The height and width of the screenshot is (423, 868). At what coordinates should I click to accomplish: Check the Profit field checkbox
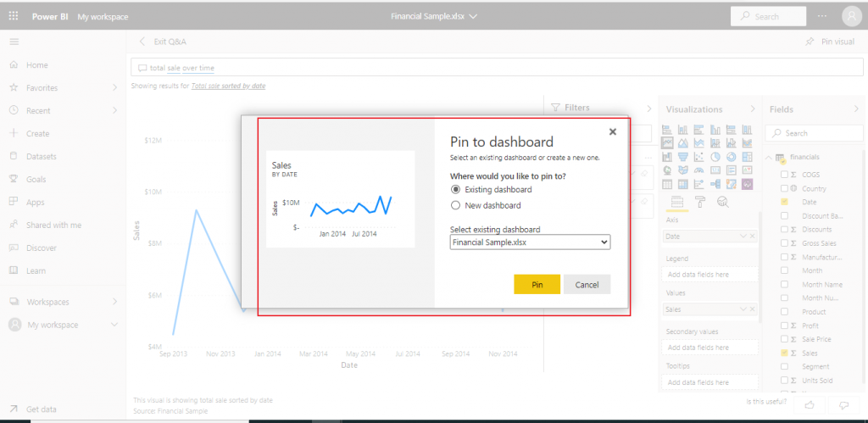[x=784, y=326]
